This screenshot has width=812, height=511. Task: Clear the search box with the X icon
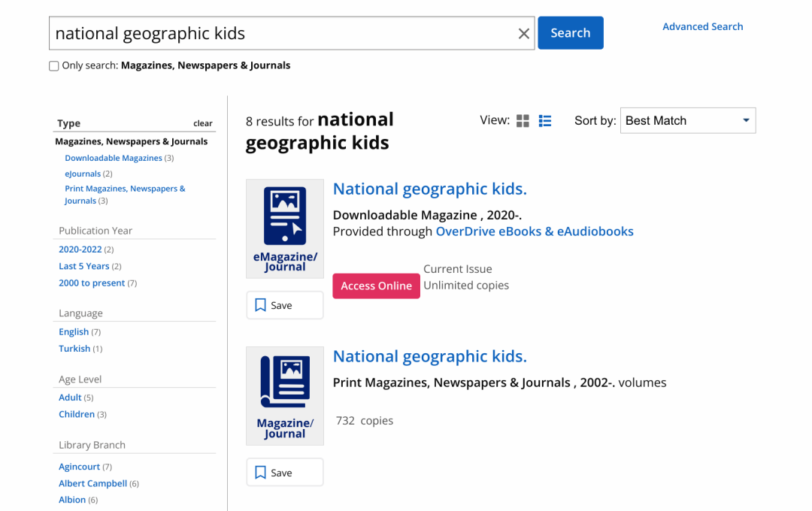click(523, 34)
